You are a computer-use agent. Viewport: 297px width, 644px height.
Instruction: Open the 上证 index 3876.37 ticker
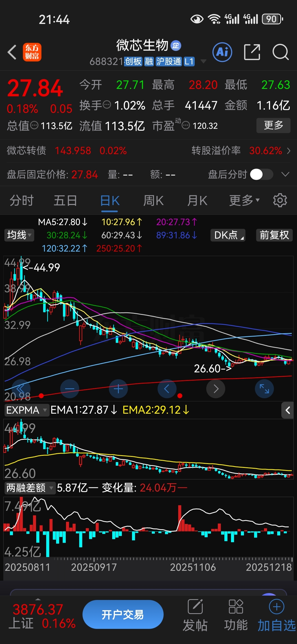click(42, 616)
